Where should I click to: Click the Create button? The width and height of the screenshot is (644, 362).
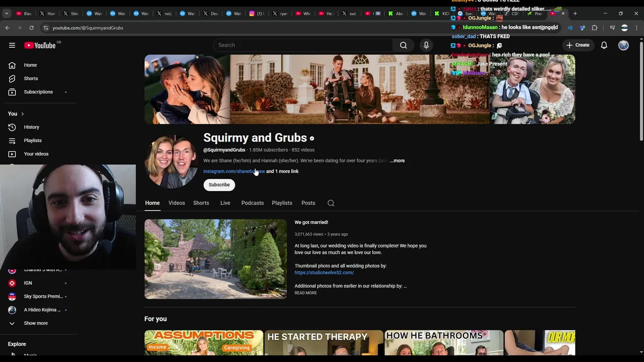pyautogui.click(x=578, y=45)
